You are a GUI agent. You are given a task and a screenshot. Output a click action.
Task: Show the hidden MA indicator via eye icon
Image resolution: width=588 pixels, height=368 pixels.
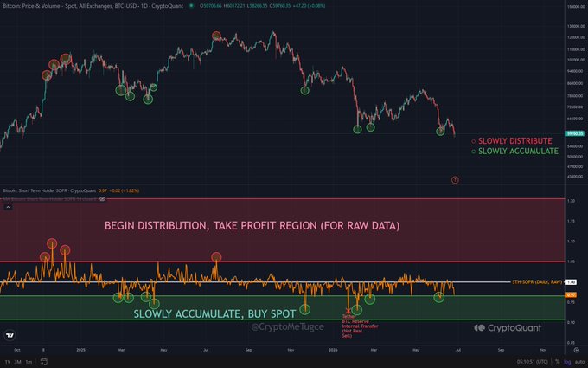point(102,199)
